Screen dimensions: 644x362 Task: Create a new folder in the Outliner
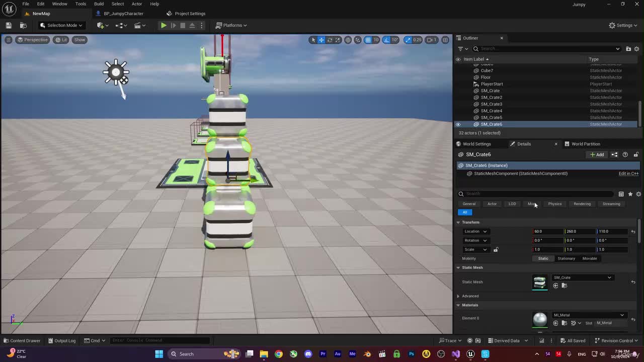628,49
